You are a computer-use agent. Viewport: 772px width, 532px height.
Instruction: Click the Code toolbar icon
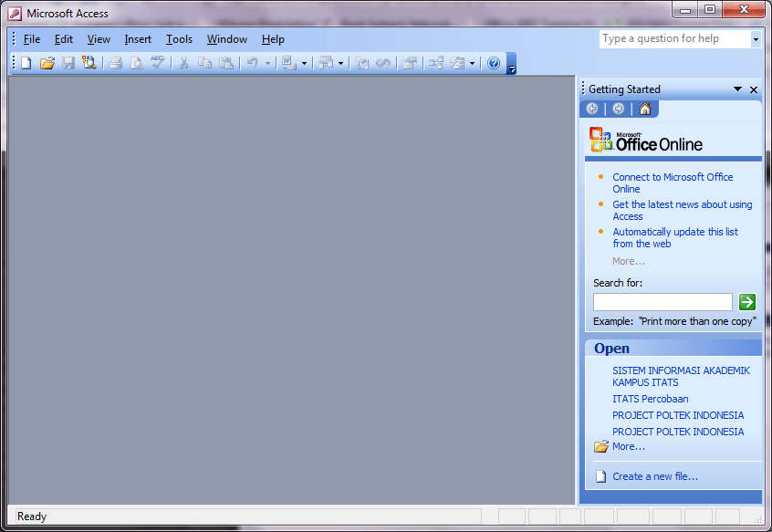pyautogui.click(x=362, y=63)
